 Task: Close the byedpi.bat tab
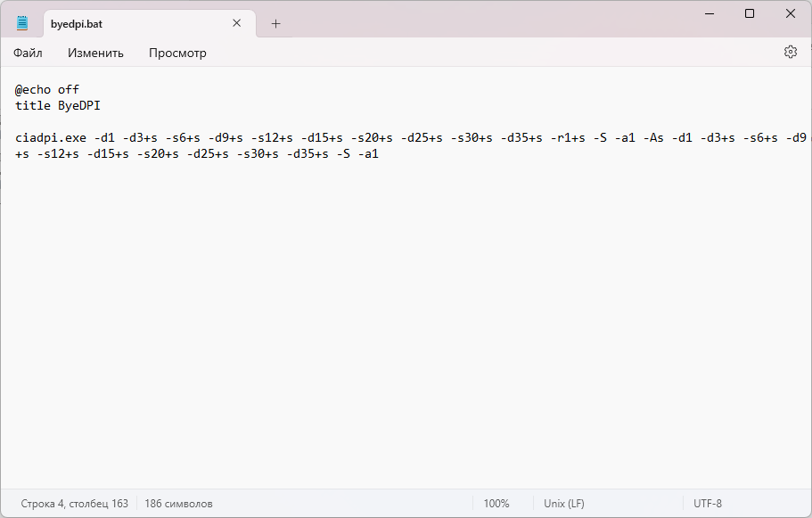click(x=237, y=23)
